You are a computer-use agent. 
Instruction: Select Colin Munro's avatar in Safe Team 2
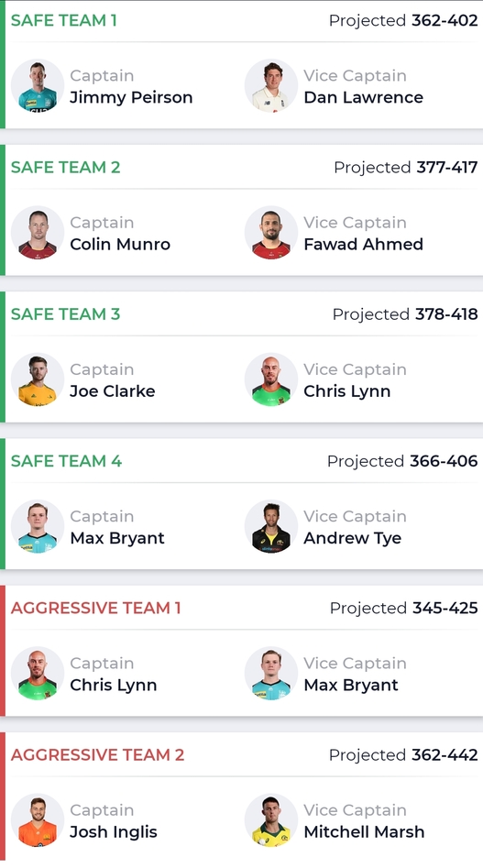point(37,233)
